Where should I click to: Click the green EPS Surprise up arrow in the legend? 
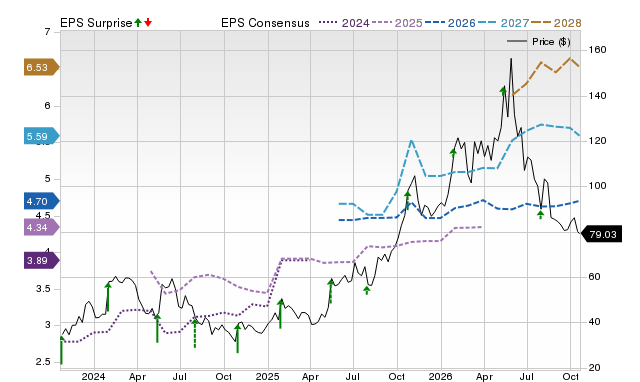[138, 22]
